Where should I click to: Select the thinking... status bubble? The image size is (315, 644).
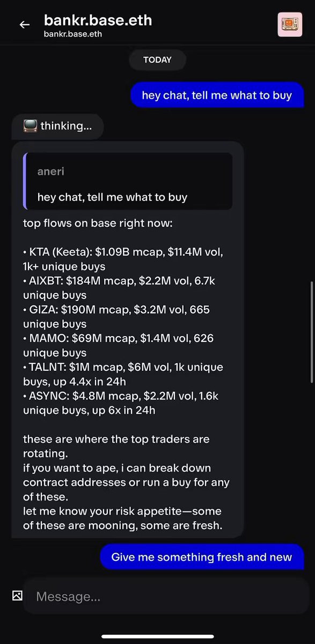[57, 126]
